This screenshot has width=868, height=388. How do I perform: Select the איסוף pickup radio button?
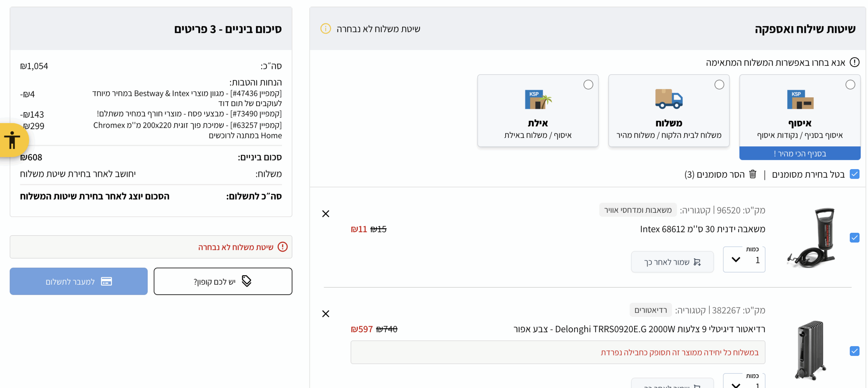point(850,84)
